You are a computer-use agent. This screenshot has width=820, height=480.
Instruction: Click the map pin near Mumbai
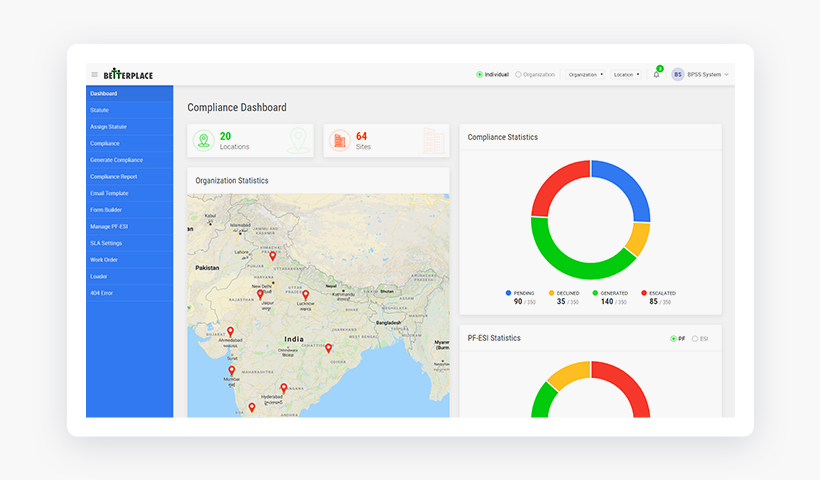[x=232, y=370]
